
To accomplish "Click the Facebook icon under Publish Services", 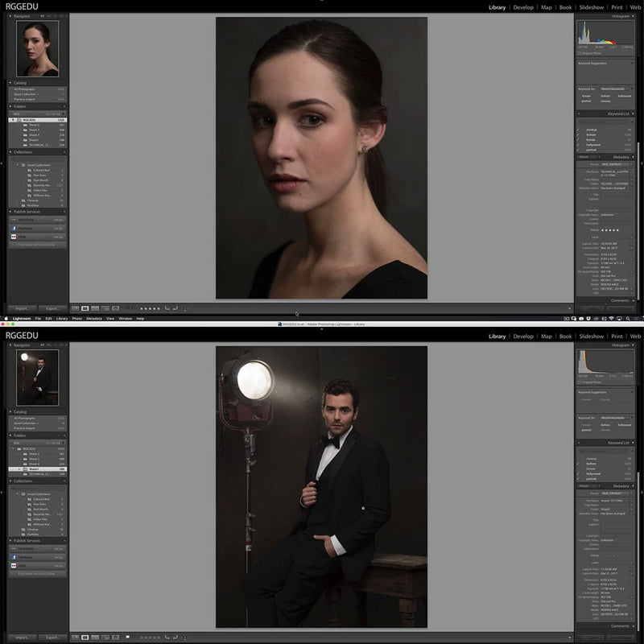I will point(14,228).
